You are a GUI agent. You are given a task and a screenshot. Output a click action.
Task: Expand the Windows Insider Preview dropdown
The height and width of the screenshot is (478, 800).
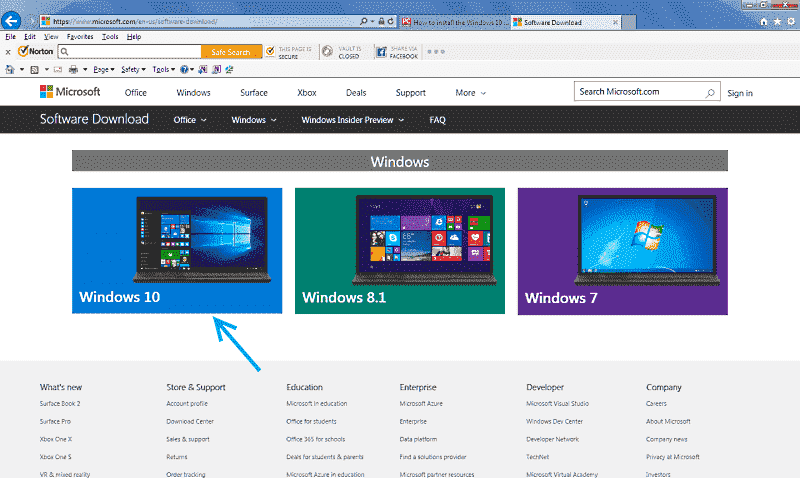pos(353,120)
